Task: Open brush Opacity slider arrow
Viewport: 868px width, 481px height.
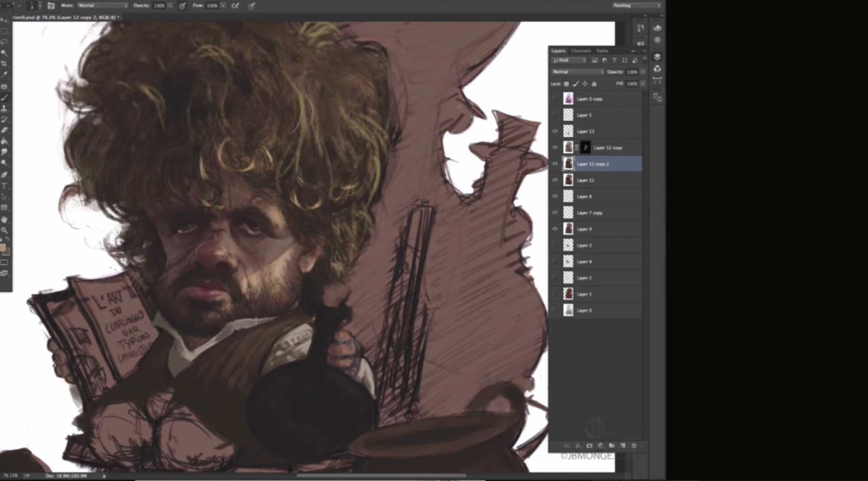Action: tap(170, 6)
